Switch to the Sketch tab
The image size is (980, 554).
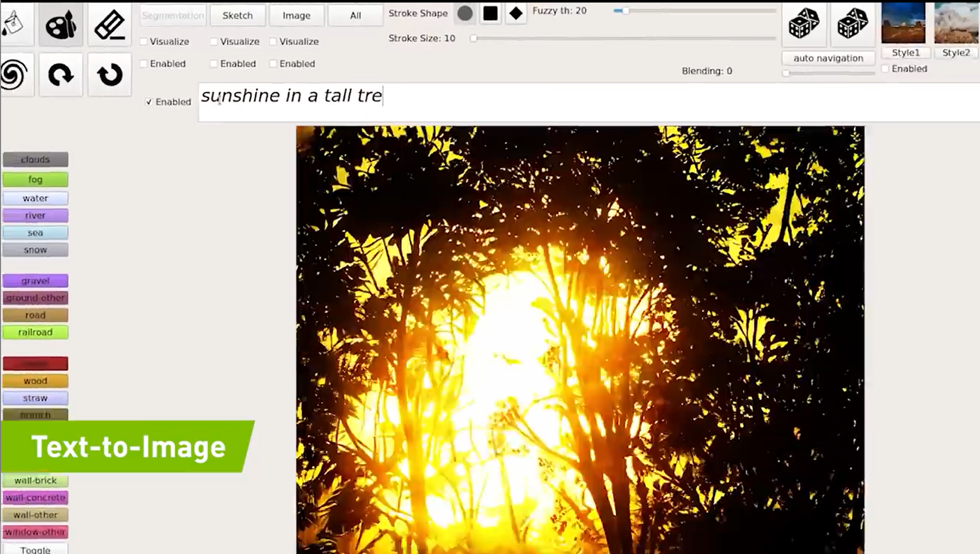238,16
